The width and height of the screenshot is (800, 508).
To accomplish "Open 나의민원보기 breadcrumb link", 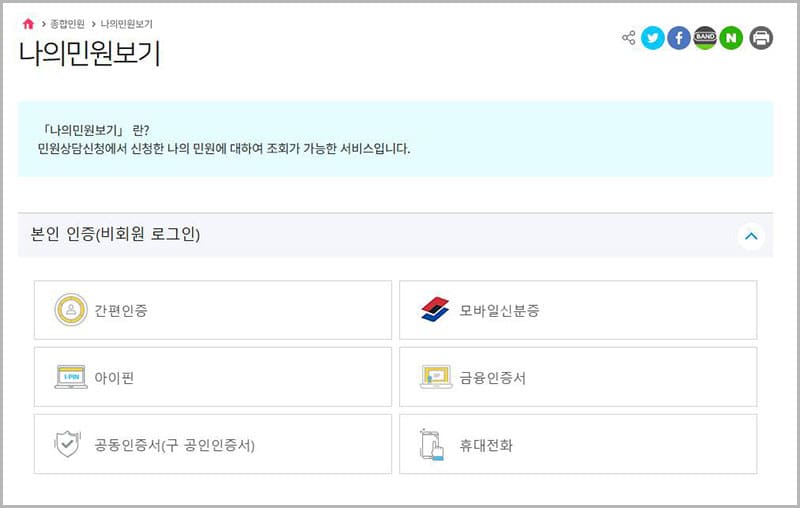I will click(x=126, y=23).
